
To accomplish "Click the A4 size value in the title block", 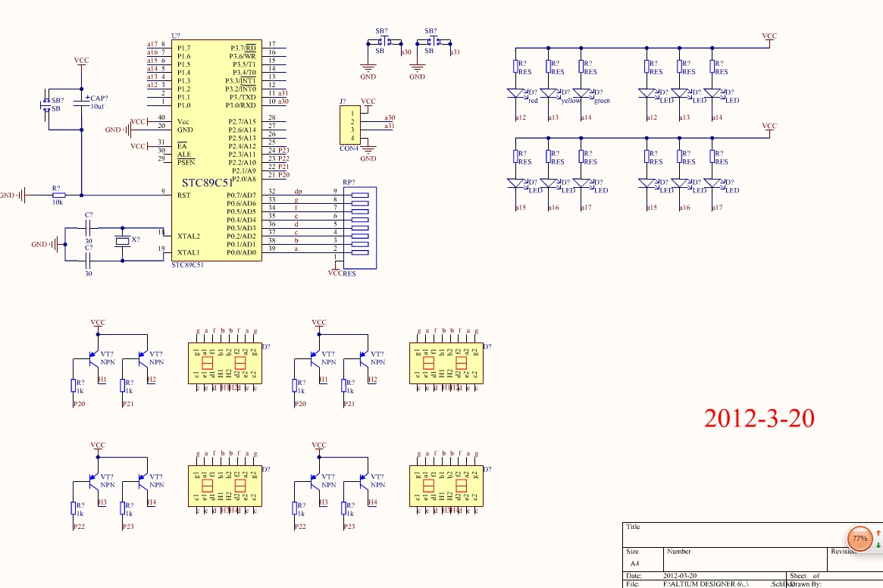I will (634, 565).
